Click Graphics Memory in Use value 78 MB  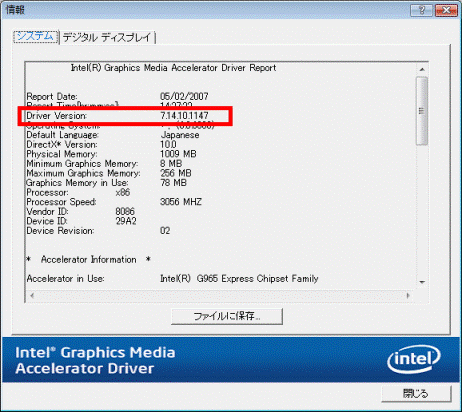(173, 183)
